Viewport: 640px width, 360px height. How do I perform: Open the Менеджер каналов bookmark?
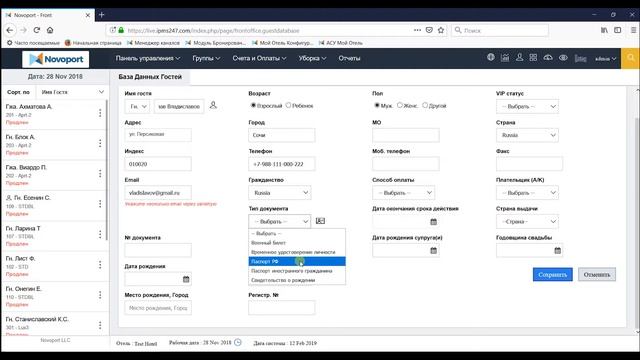point(153,42)
